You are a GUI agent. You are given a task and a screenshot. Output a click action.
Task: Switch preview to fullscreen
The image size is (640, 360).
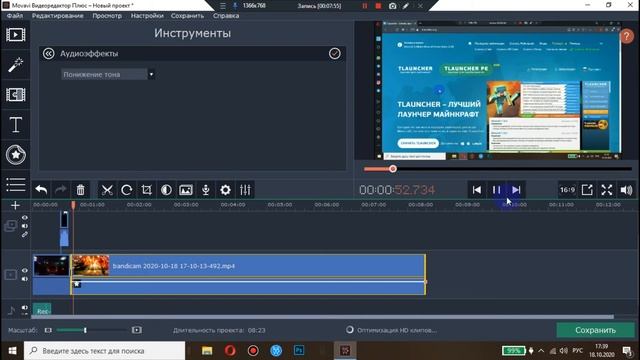[x=607, y=190]
